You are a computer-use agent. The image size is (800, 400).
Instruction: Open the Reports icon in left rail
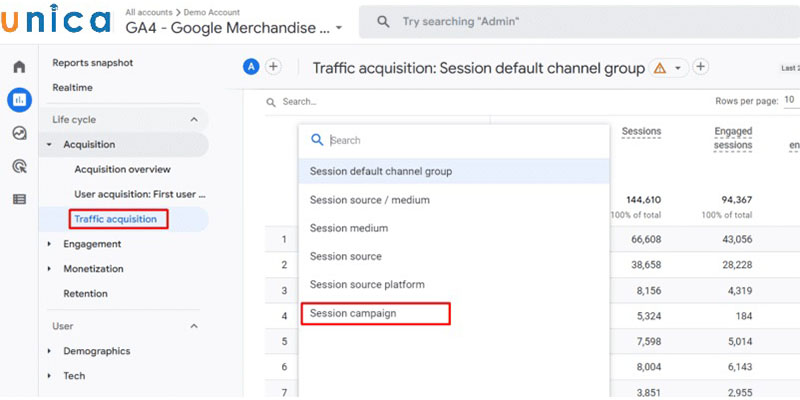click(x=18, y=100)
